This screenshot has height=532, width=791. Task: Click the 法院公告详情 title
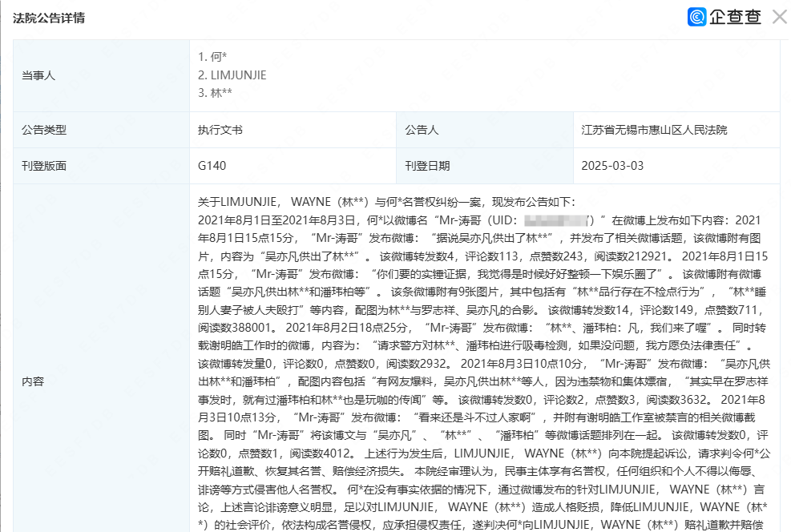click(49, 18)
